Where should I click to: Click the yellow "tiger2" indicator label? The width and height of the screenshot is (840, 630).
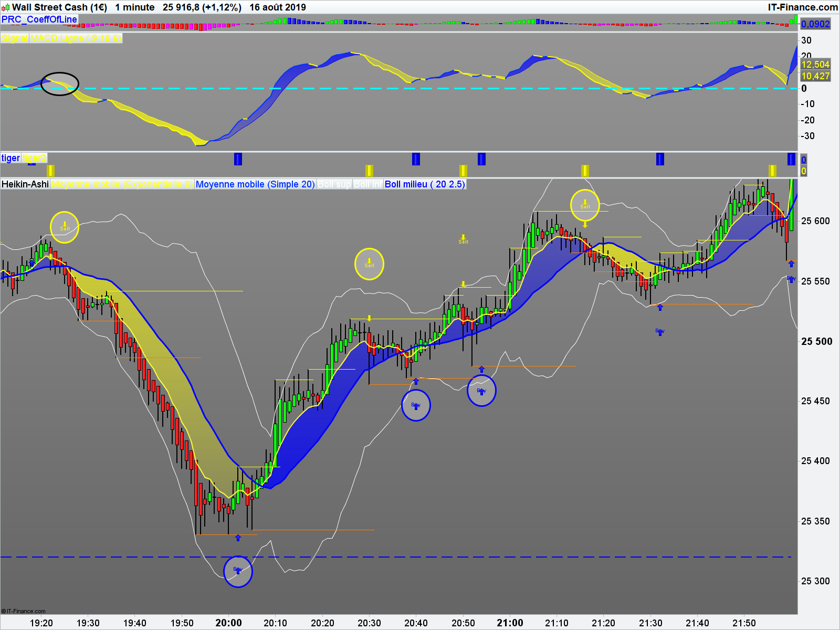click(34, 158)
